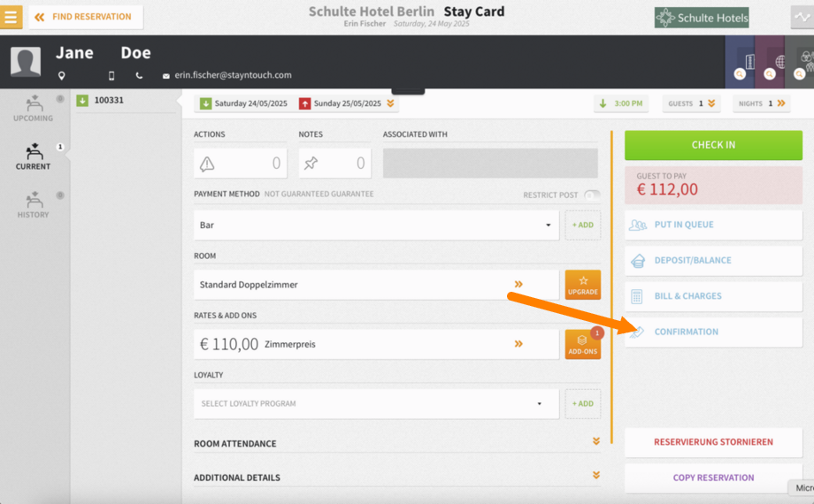Open the group card icon
The height and width of the screenshot is (504, 814).
(800, 62)
